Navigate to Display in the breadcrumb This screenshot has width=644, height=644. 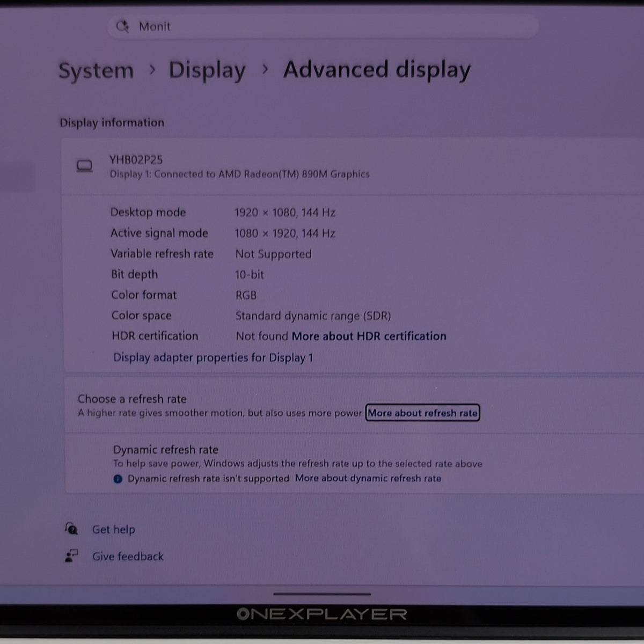click(207, 70)
